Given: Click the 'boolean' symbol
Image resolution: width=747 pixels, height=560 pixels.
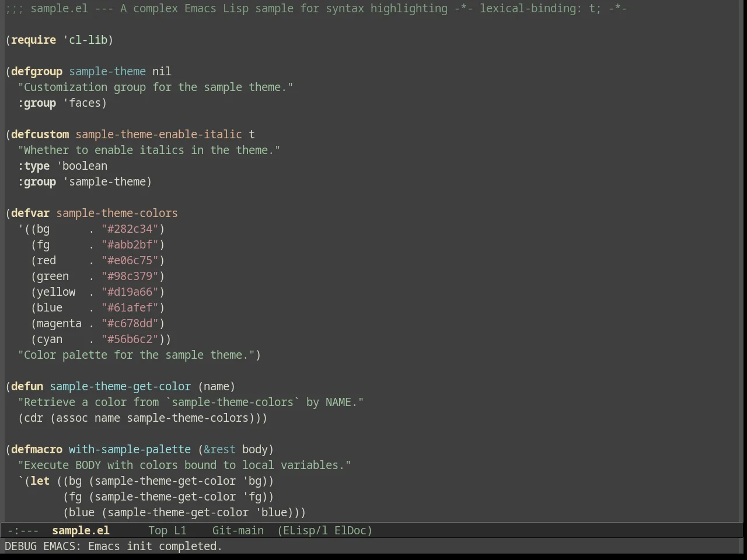Looking at the screenshot, I should point(85,166).
